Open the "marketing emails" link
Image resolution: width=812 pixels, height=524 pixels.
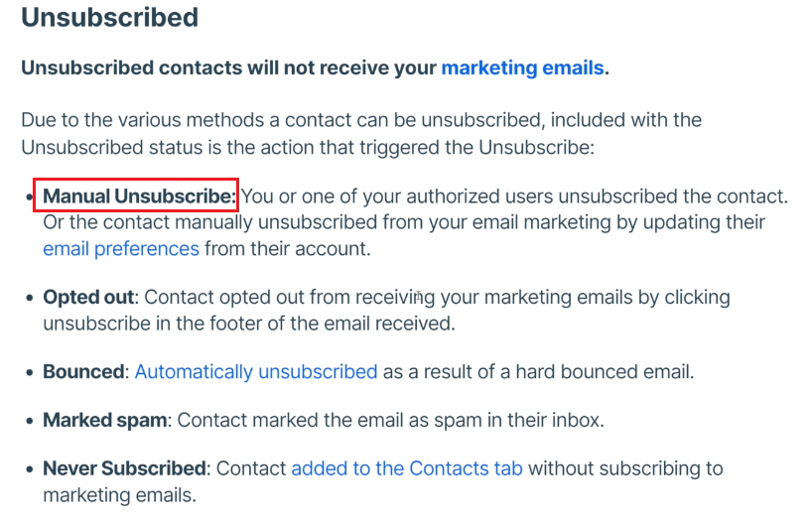coord(522,67)
